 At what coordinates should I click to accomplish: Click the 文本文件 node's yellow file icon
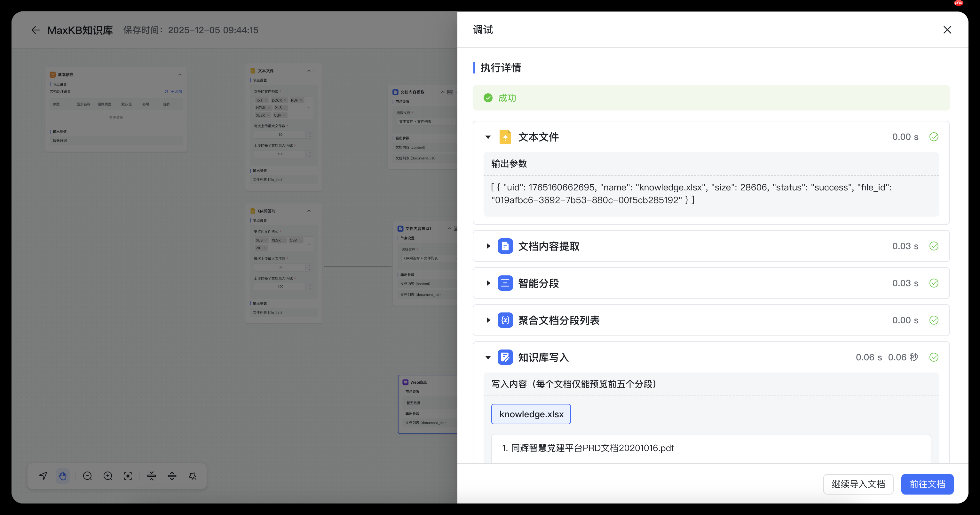[x=253, y=71]
